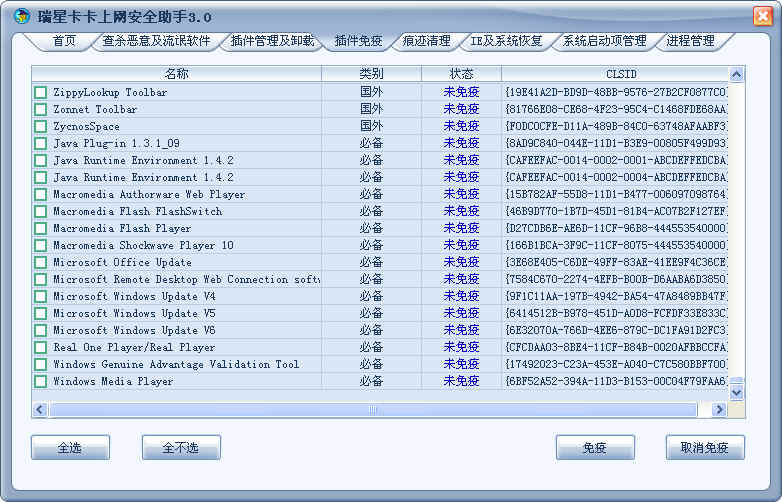Click the vertical scrollbar up arrow
Viewport: 782px width, 502px height.
point(737,74)
